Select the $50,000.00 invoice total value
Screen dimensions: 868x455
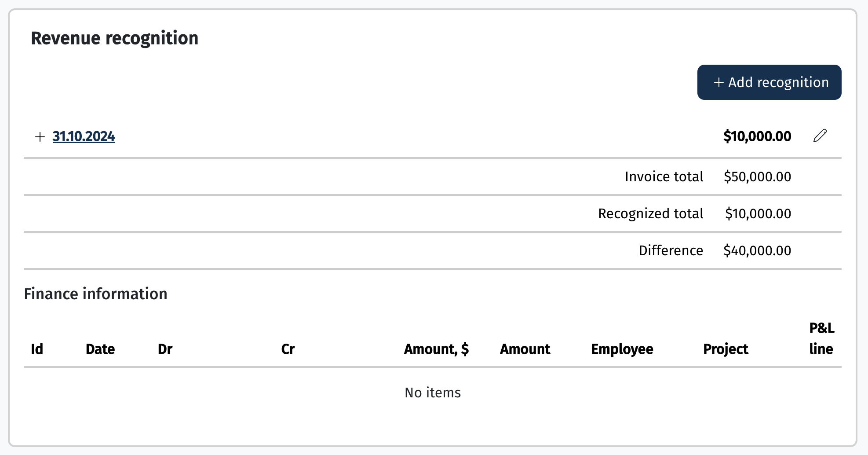757,176
